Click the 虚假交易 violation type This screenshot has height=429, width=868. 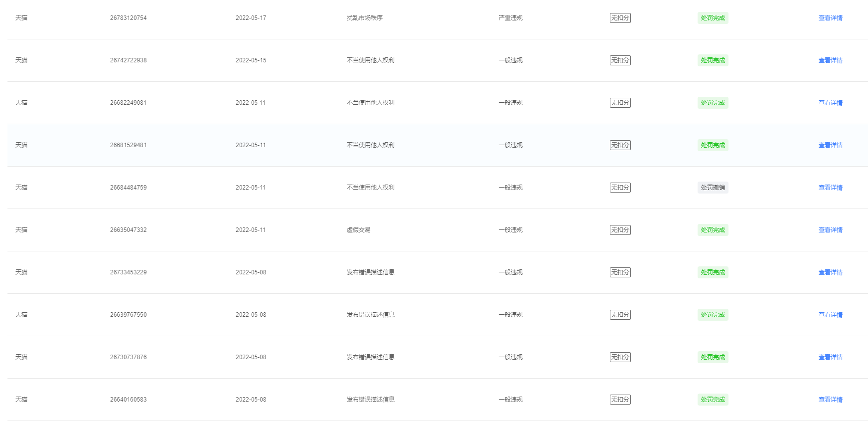[x=358, y=230]
